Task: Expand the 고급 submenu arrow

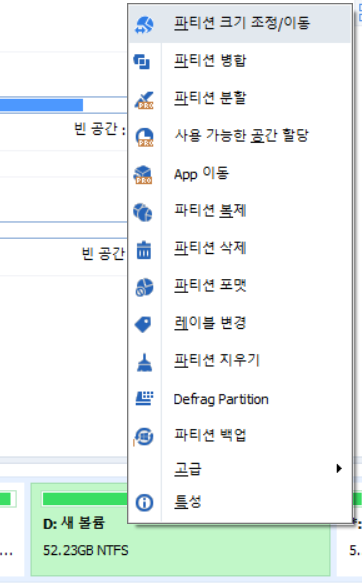Action: [339, 468]
